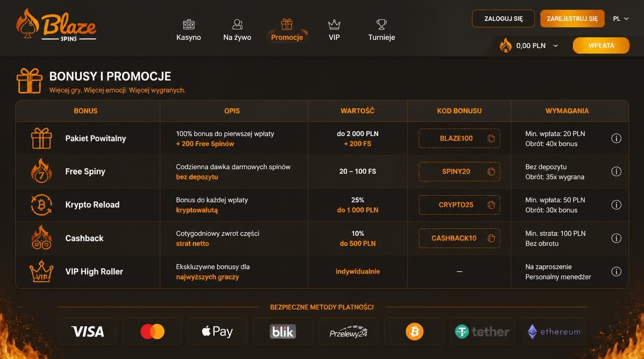
Task: Copy the CRYPTO25 code icon
Action: click(491, 205)
